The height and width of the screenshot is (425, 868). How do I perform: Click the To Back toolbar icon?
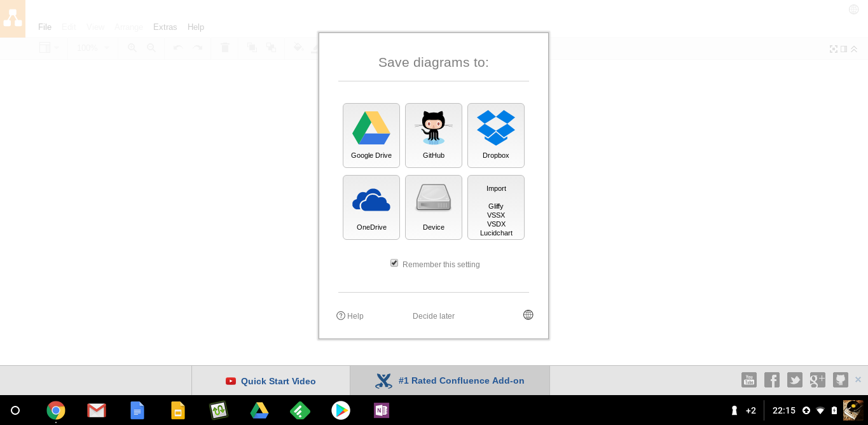tap(272, 48)
